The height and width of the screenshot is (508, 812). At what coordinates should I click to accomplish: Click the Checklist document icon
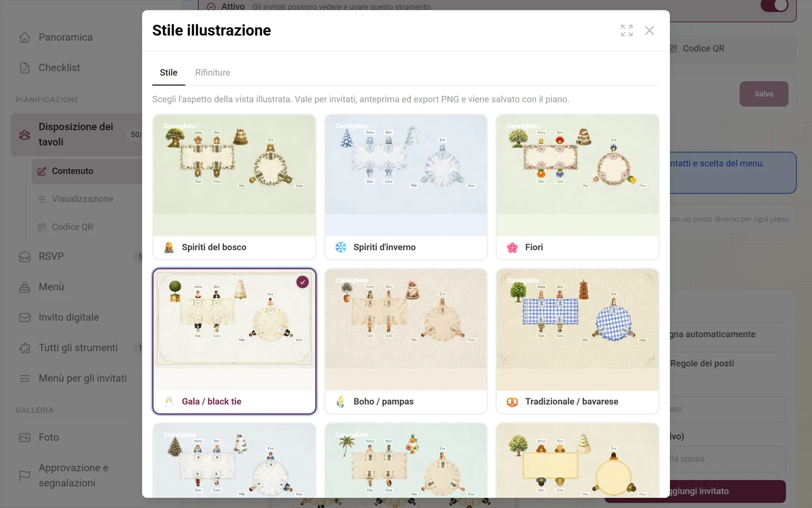25,68
